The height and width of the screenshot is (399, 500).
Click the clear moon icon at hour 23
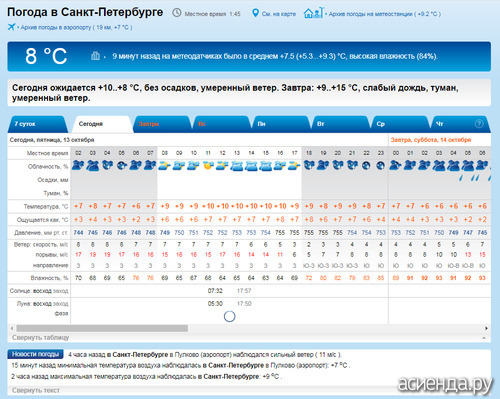click(x=381, y=165)
